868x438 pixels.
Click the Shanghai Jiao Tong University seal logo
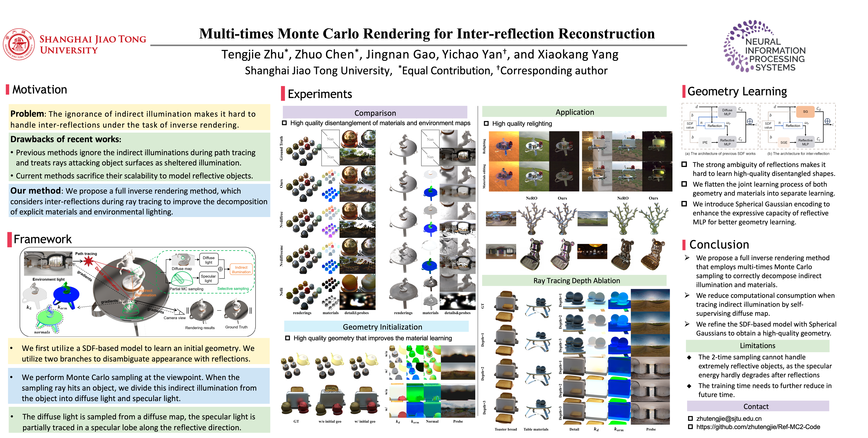coord(19,44)
